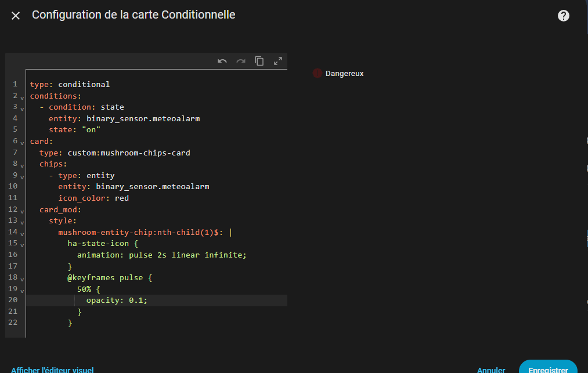The height and width of the screenshot is (373, 588).
Task: Save the card with Enregistrer
Action: tap(547, 368)
